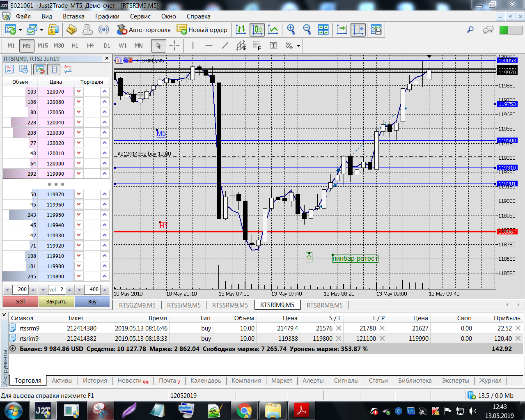The height and width of the screenshot is (420, 525).
Task: Open Chrome from the taskbar
Action: pyautogui.click(x=244, y=411)
